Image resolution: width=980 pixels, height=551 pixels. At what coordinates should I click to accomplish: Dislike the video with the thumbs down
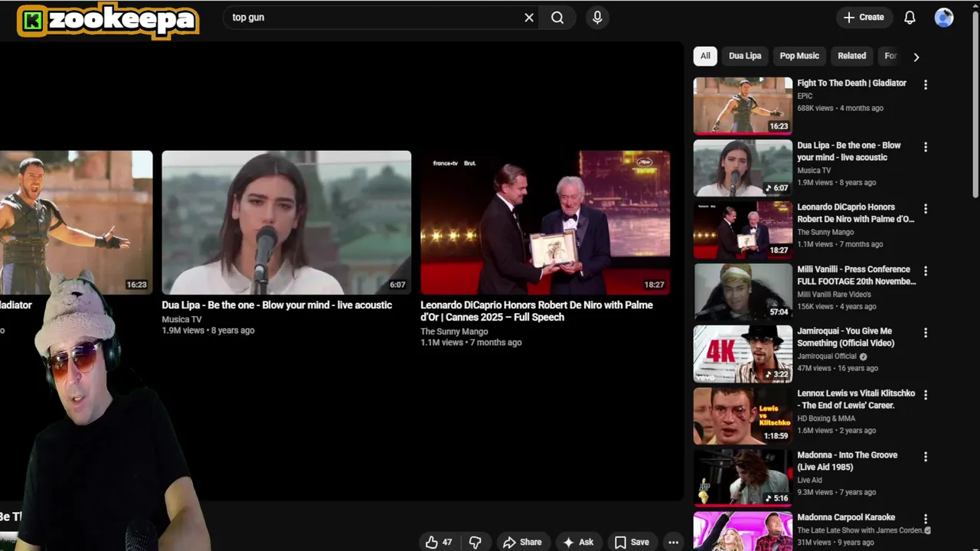(475, 542)
